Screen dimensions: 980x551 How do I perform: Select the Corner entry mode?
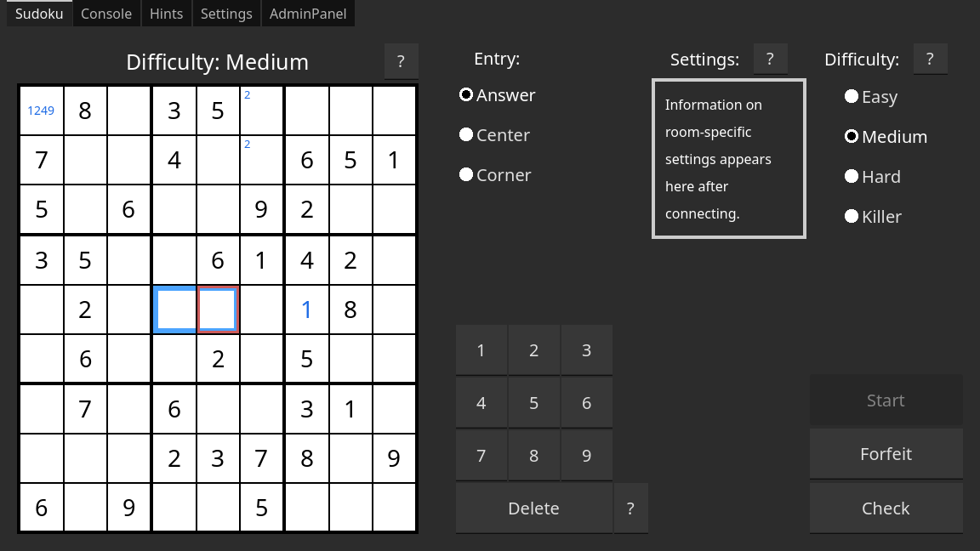click(466, 175)
